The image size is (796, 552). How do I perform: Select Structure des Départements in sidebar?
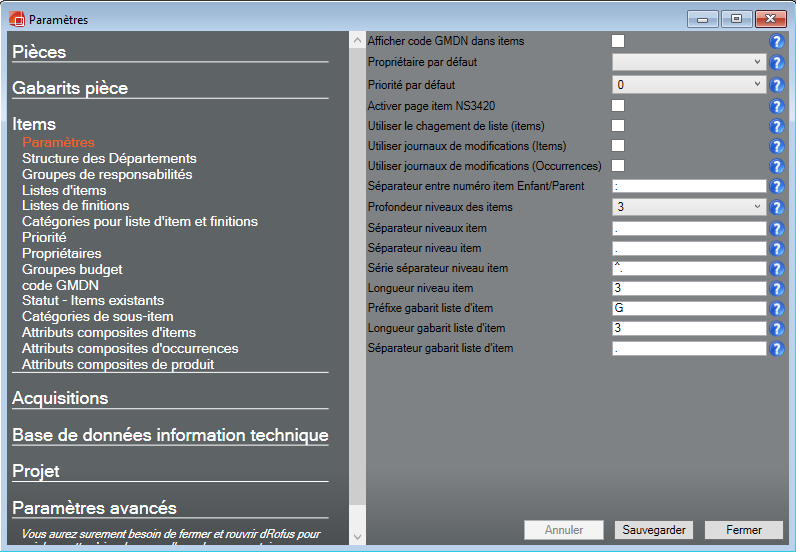pos(109,158)
